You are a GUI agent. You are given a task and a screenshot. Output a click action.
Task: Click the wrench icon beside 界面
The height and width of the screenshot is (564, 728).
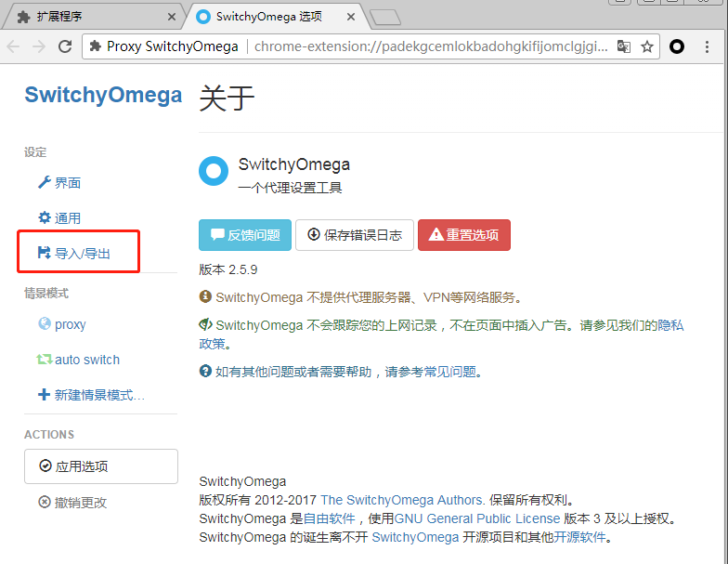tap(45, 182)
